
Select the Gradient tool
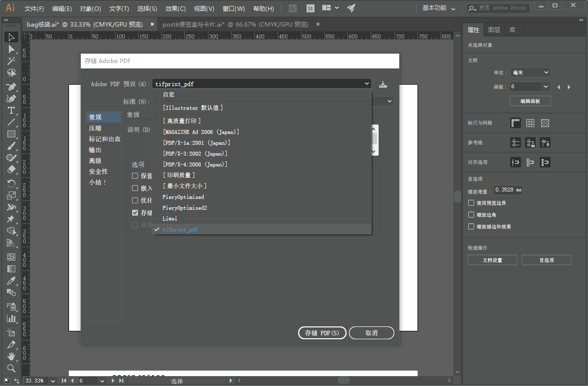(x=11, y=269)
